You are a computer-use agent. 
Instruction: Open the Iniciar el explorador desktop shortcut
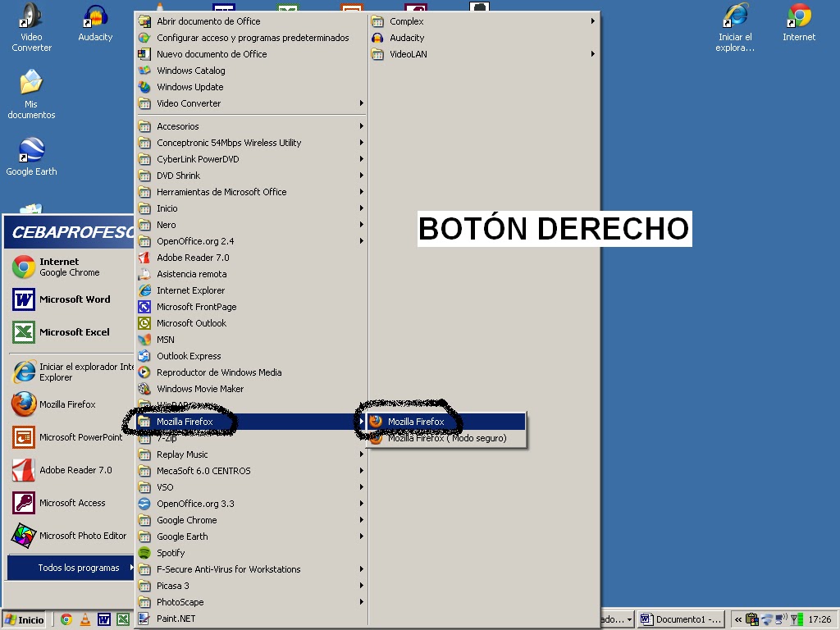[x=735, y=27]
